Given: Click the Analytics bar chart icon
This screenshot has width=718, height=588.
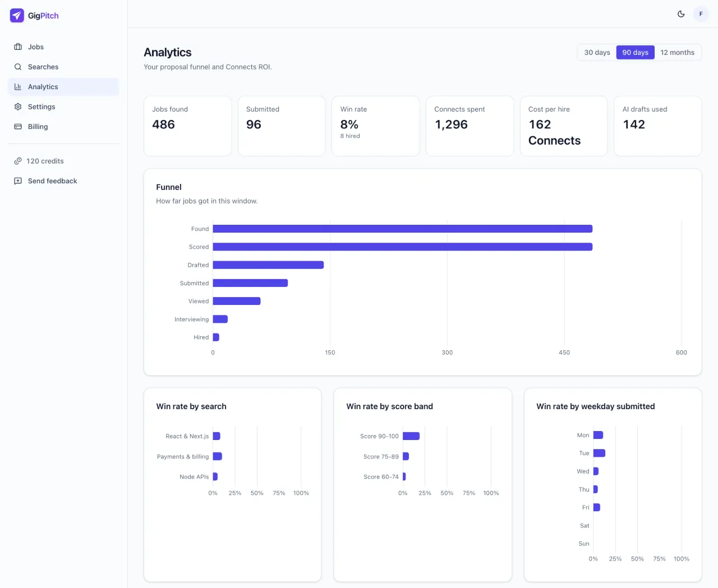Looking at the screenshot, I should pos(18,87).
